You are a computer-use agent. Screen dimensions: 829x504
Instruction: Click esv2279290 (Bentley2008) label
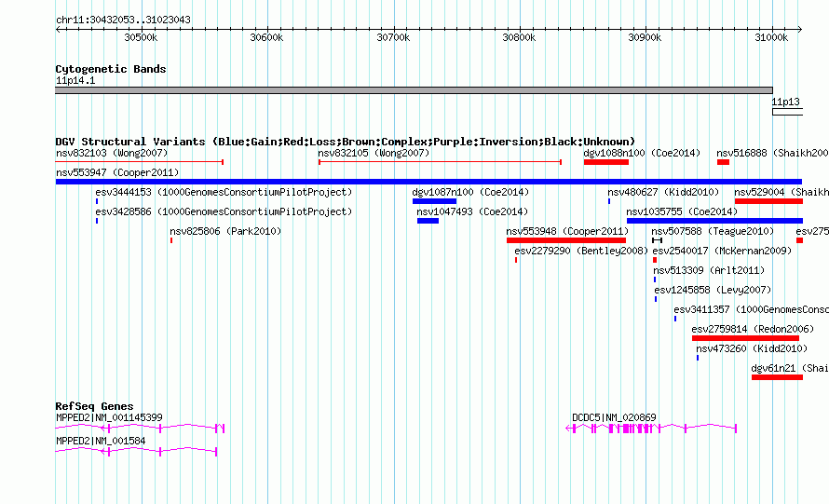click(581, 251)
